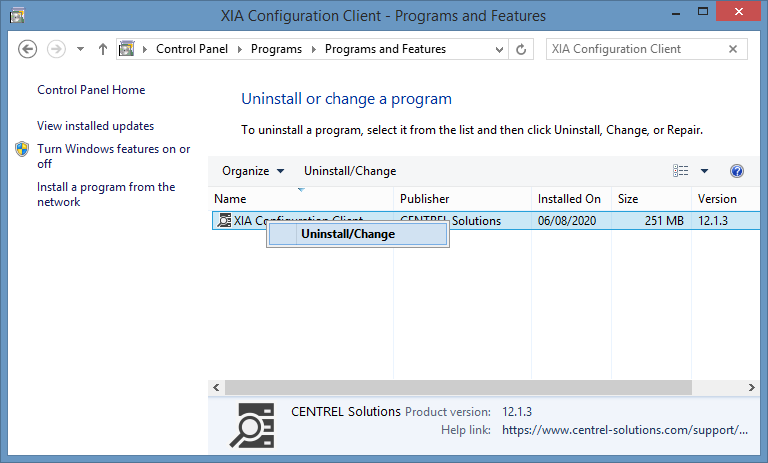Image resolution: width=768 pixels, height=463 pixels.
Task: Select Programs breadcrumb
Action: [276, 49]
